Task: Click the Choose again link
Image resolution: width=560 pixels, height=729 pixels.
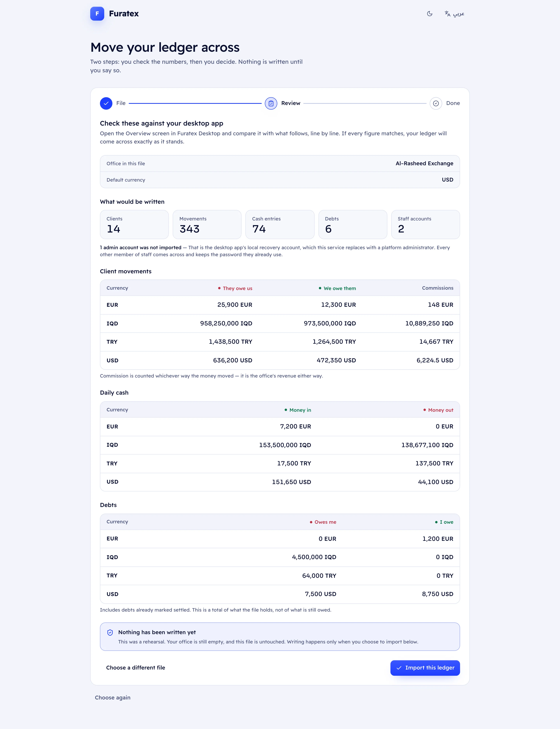Action: coord(113,697)
